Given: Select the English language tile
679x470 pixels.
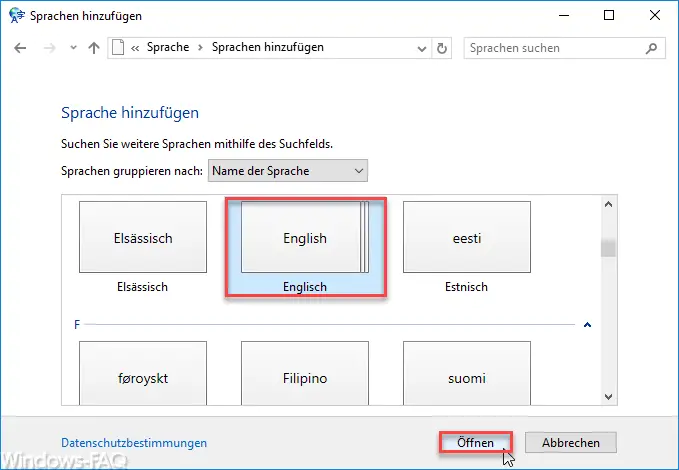Looking at the screenshot, I should 305,237.
